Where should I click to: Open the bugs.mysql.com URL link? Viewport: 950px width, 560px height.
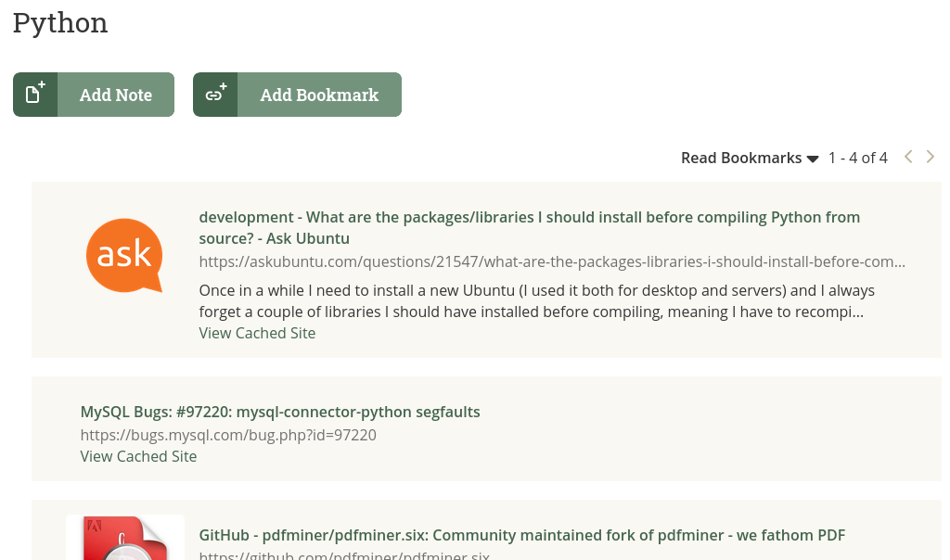[228, 435]
